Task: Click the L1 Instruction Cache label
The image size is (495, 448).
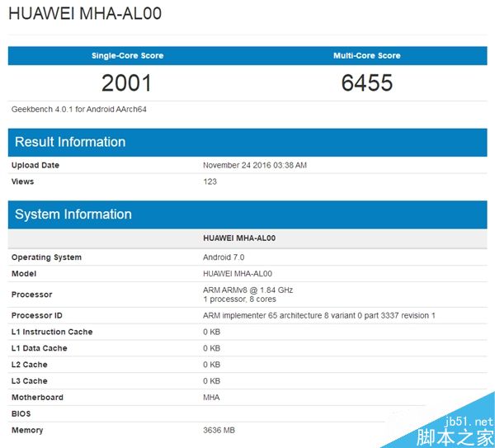Action: 52,332
